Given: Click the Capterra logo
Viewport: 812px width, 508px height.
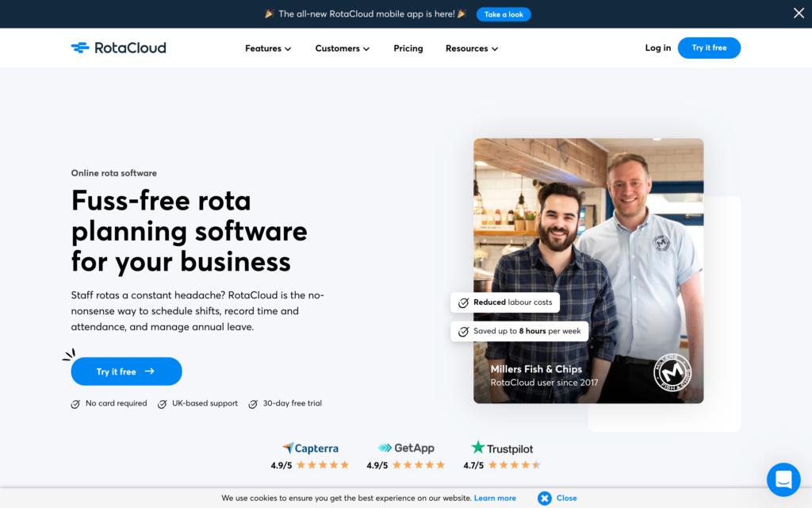Looking at the screenshot, I should 310,448.
